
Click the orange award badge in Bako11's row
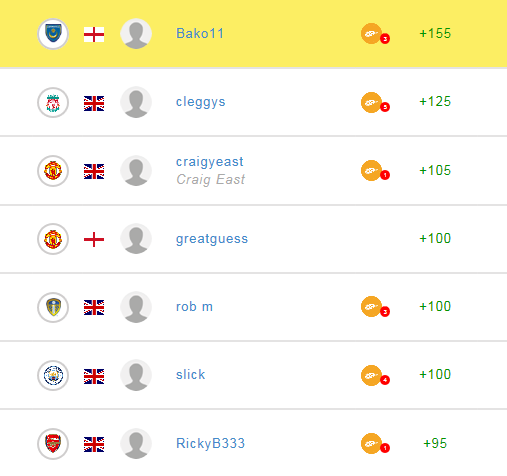tap(375, 34)
